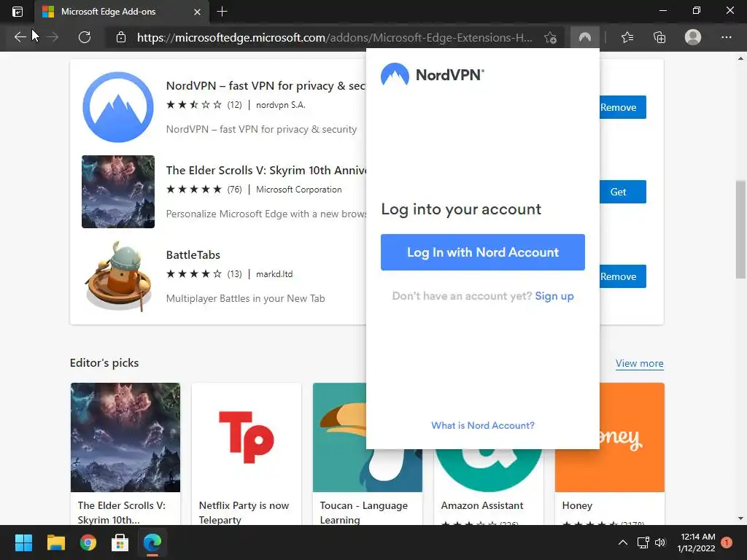Open The Elder Scrolls V: Skyrim title
This screenshot has width=747, height=560.
point(266,171)
